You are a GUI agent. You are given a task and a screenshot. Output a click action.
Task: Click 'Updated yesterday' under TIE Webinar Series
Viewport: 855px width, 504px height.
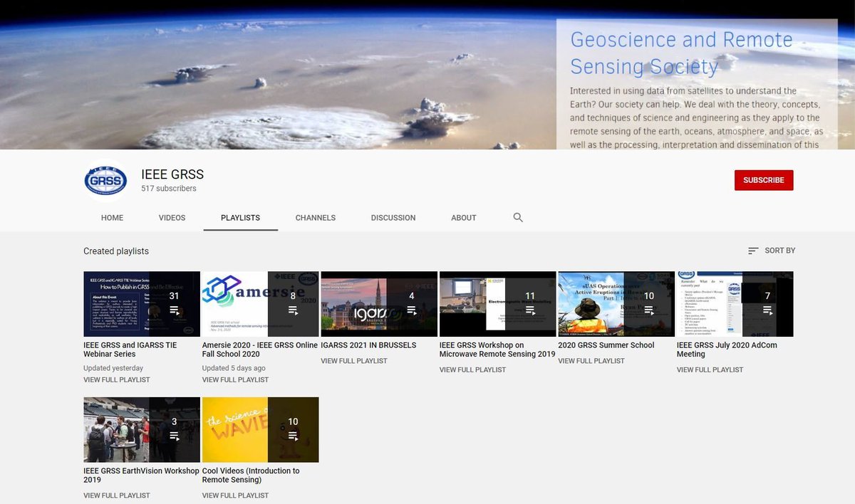tap(113, 368)
